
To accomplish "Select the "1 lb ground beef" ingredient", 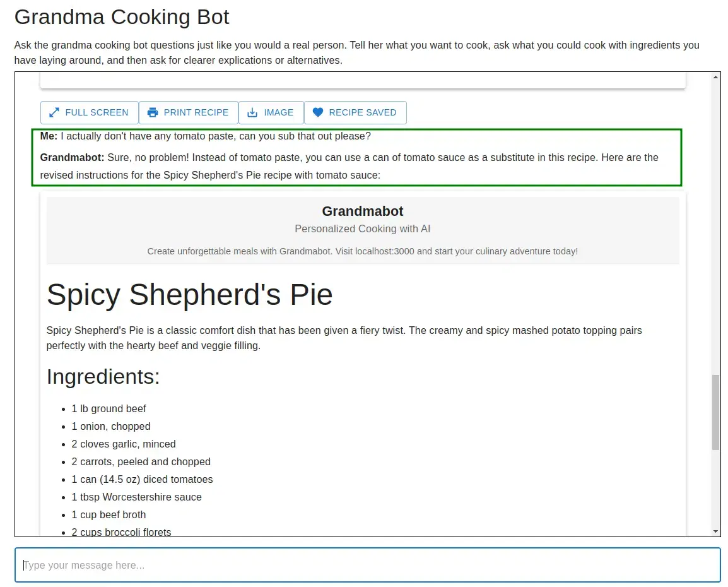I will [109, 409].
